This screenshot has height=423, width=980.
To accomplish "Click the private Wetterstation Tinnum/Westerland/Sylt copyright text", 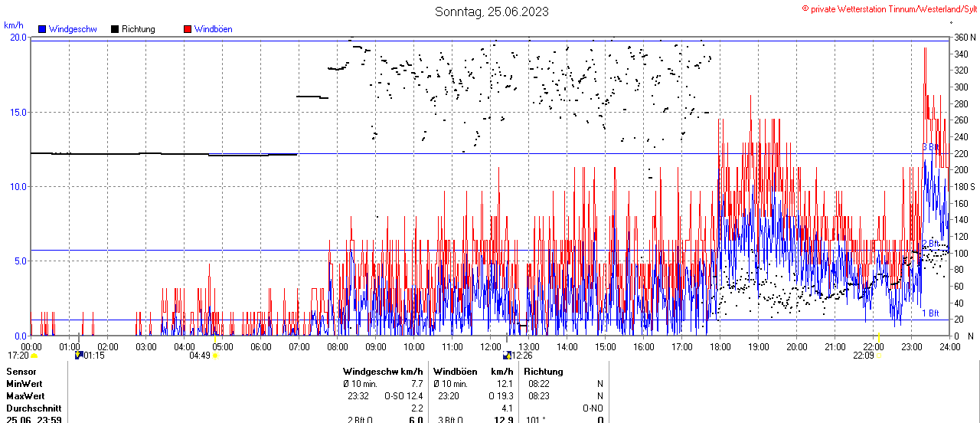I will tap(889, 8).
